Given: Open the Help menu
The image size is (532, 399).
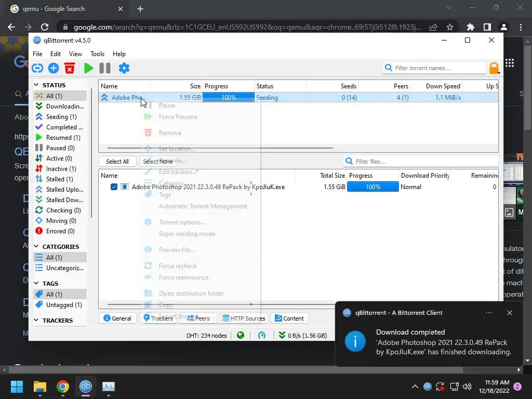Looking at the screenshot, I should pos(119,54).
